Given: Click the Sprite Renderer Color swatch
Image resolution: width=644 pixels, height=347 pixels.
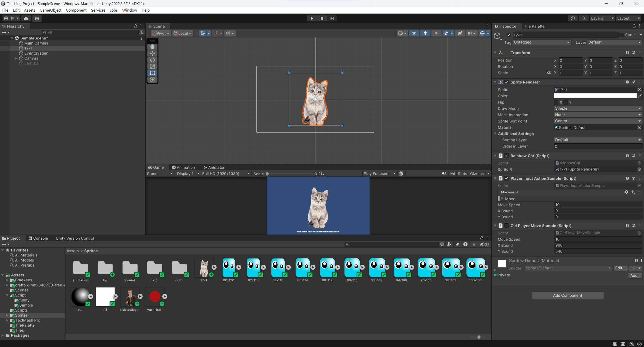Looking at the screenshot, I should click(x=595, y=96).
